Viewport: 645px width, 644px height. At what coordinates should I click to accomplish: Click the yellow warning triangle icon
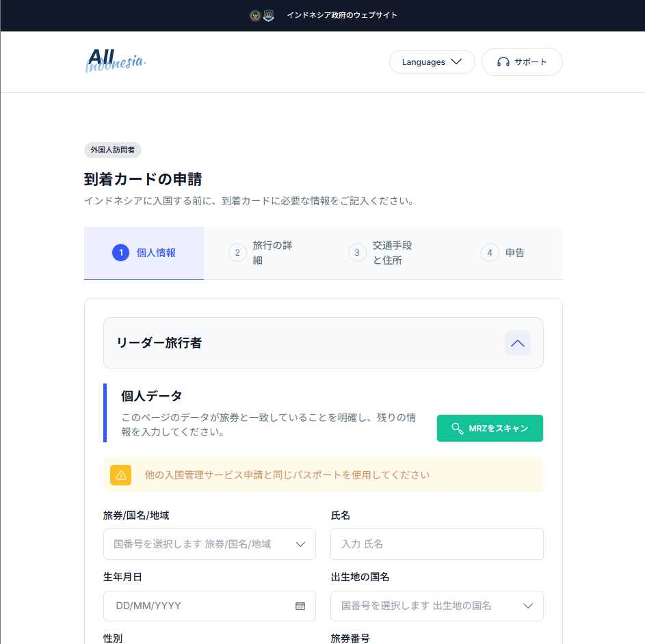pos(121,475)
